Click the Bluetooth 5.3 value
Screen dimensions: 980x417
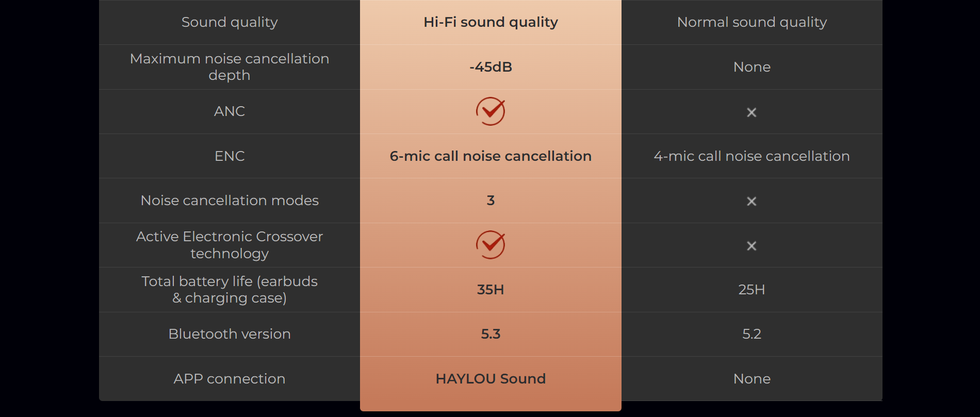pyautogui.click(x=491, y=334)
